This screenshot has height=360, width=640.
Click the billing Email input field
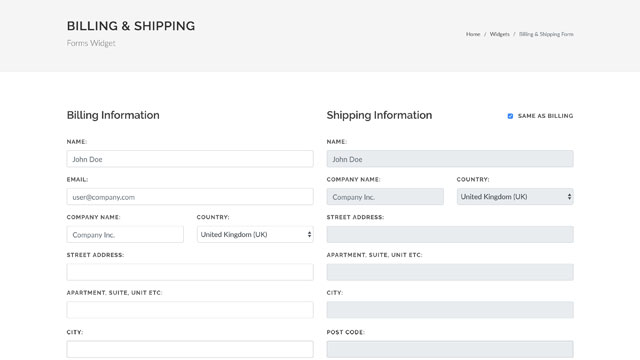point(190,197)
